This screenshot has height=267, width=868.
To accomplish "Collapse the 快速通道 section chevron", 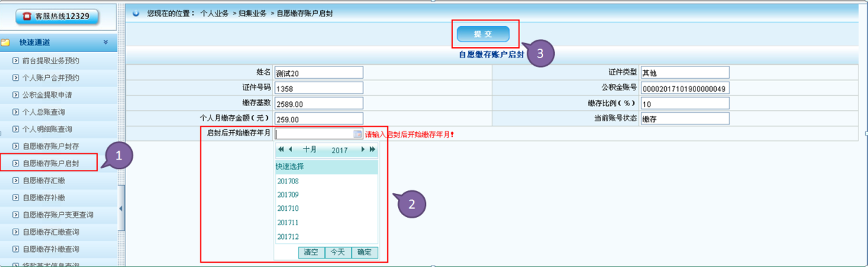I will pos(105,42).
